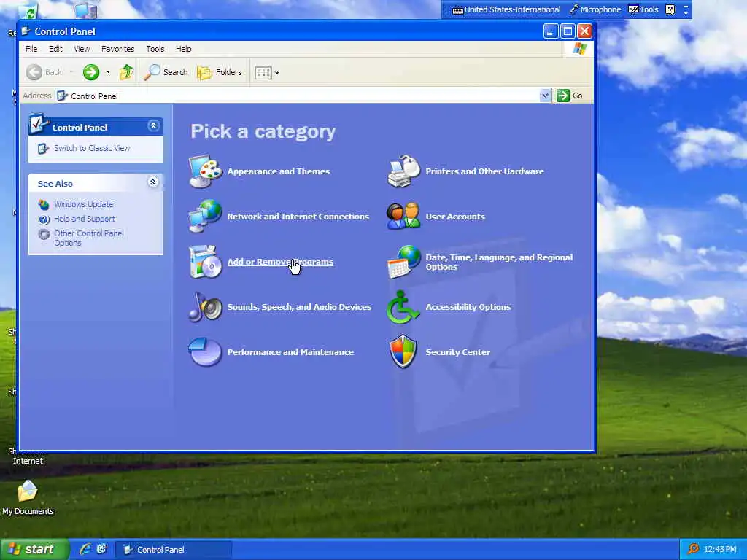Click the taskbar clock showing 12:43 PM
Screen dimensions: 747x560
click(x=720, y=550)
